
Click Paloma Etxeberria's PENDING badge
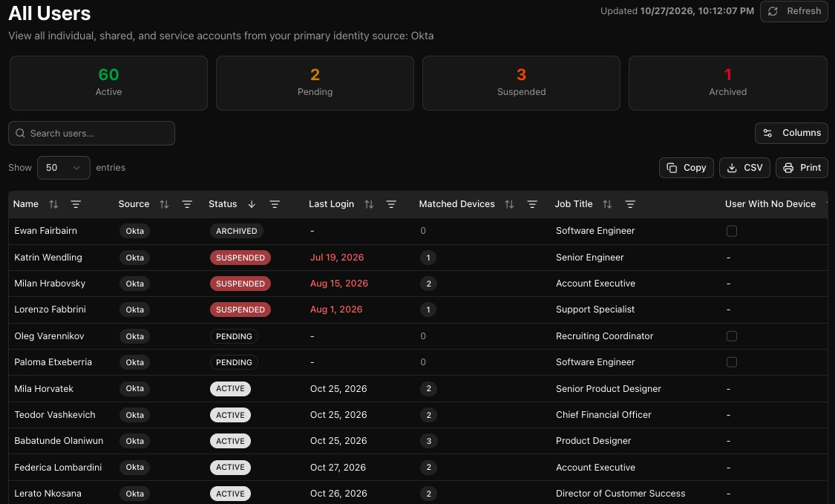tap(234, 362)
